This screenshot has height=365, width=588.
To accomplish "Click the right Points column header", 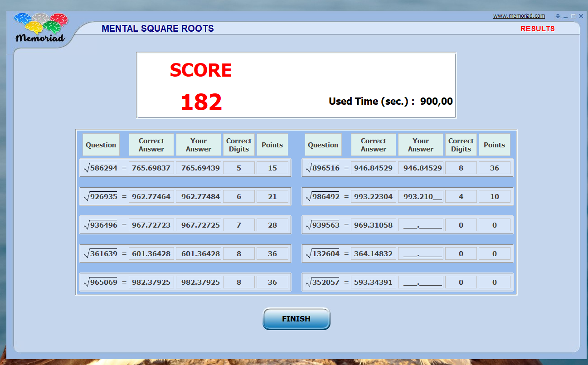I will 495,145.
